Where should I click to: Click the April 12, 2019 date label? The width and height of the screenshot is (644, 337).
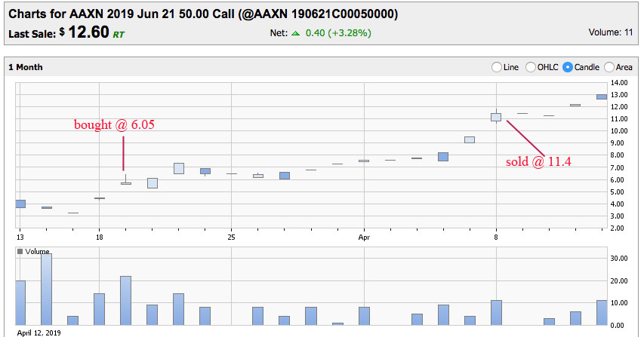click(x=39, y=332)
